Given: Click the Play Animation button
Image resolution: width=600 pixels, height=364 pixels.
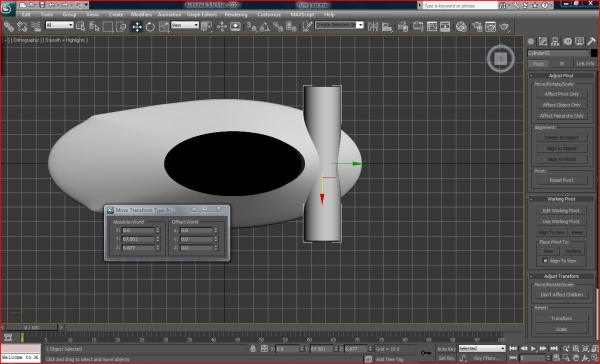Looking at the screenshot, I should click(x=533, y=348).
